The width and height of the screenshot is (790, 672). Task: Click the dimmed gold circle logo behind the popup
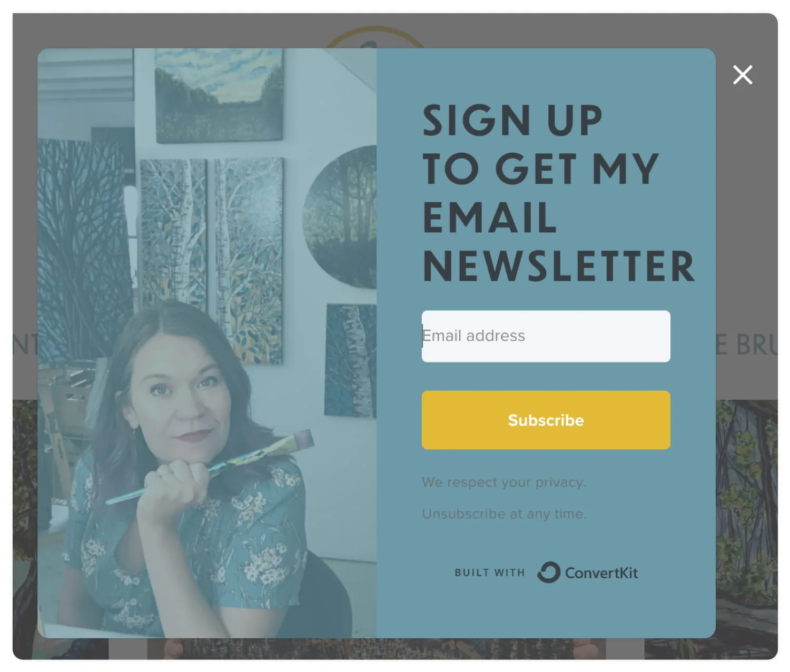(x=374, y=37)
